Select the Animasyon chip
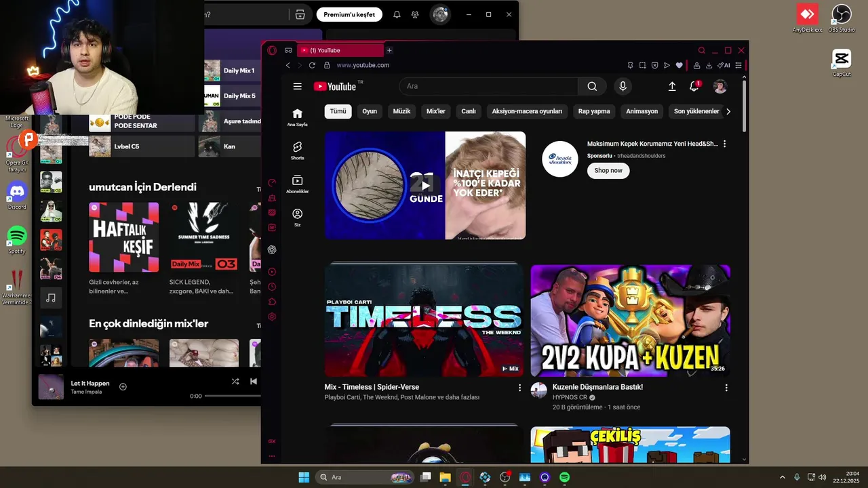868x488 pixels. (642, 111)
